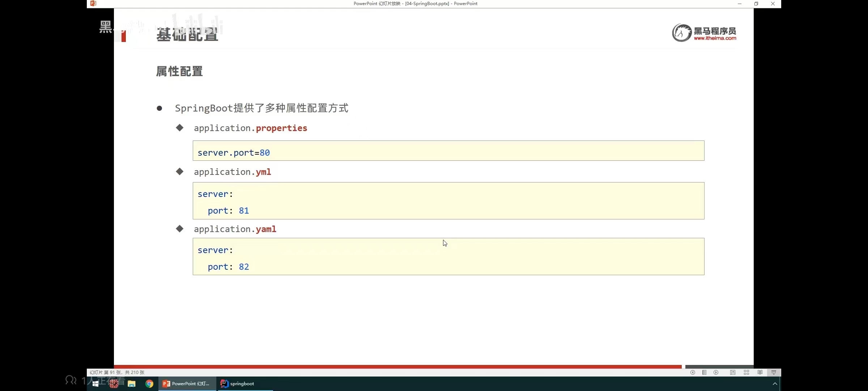Image resolution: width=868 pixels, height=391 pixels.
Task: Switch to Slide Sorter grid view
Action: pyautogui.click(x=746, y=373)
